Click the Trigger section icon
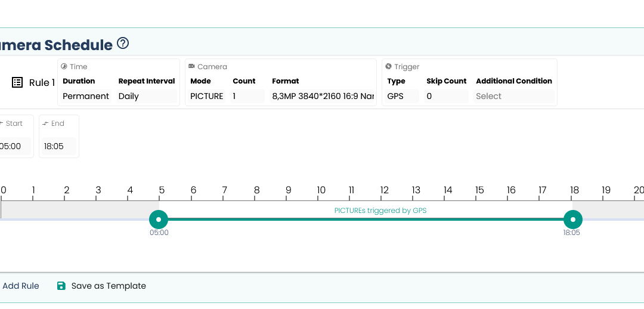 [389, 67]
